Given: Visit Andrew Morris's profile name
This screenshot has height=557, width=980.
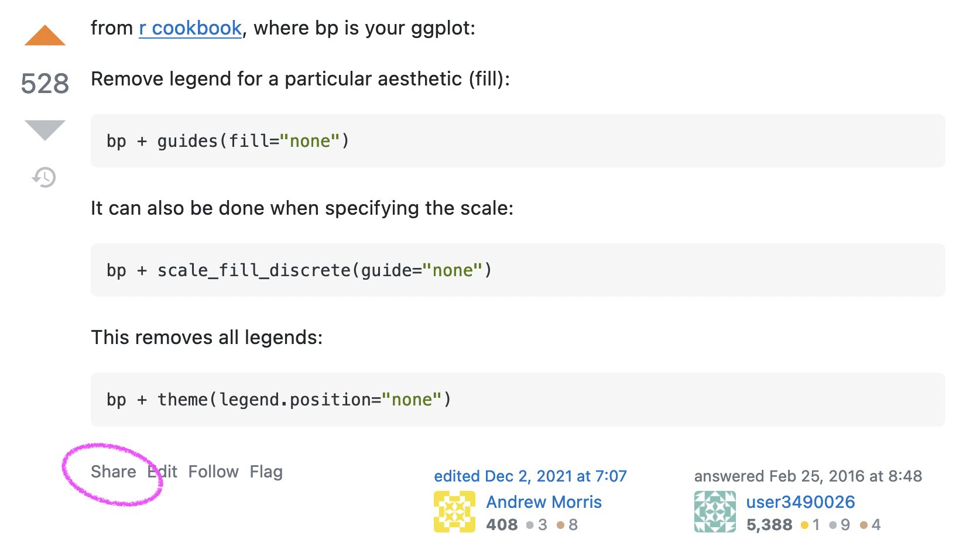Looking at the screenshot, I should click(x=544, y=502).
